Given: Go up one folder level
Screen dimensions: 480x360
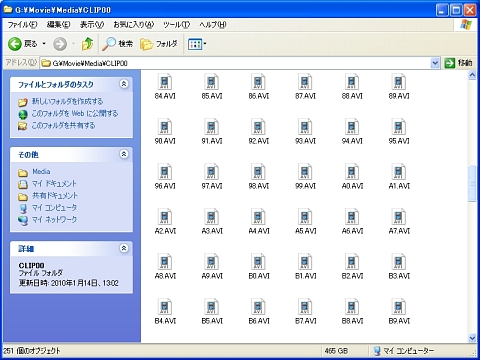Looking at the screenshot, I should point(87,44).
